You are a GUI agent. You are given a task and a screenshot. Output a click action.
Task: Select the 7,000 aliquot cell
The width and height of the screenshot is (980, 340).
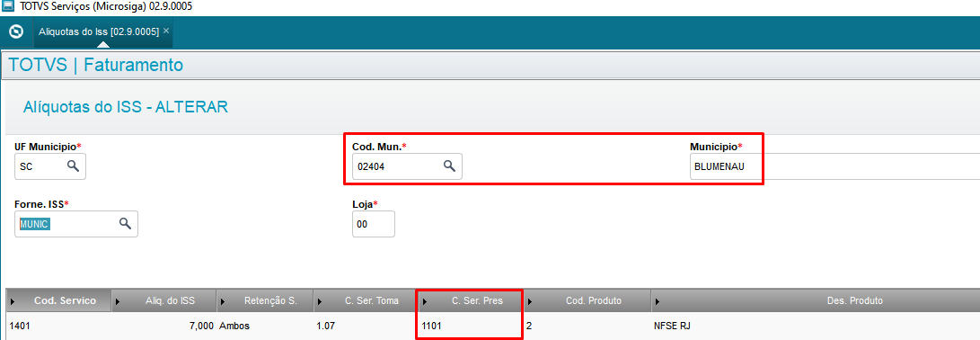coord(164,327)
